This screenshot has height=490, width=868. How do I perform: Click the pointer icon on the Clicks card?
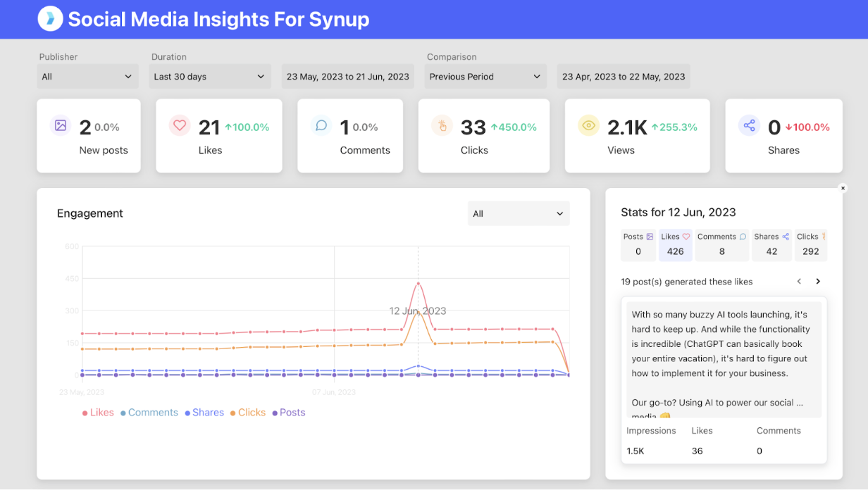[442, 125]
